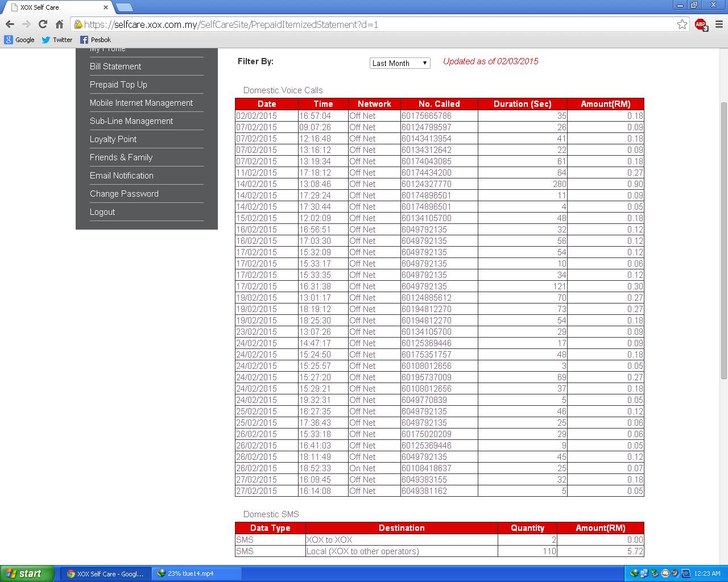
Task: Click the Amount(RM) header in voice calls table
Action: (x=605, y=104)
